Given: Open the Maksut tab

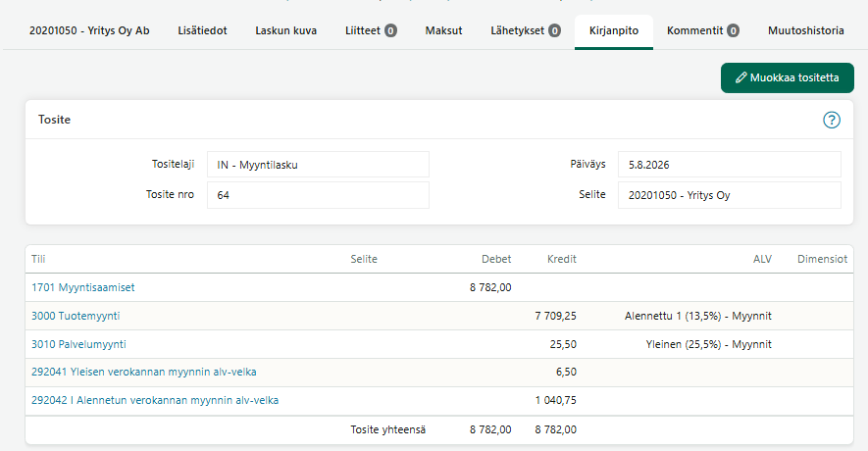Looking at the screenshot, I should point(443,31).
